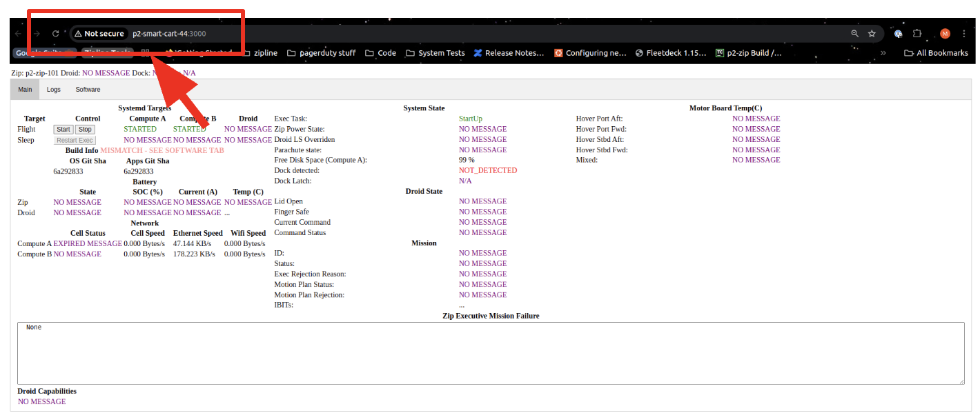The width and height of the screenshot is (980, 415).
Task: Click the StartUp value for Exec Task
Action: [471, 119]
